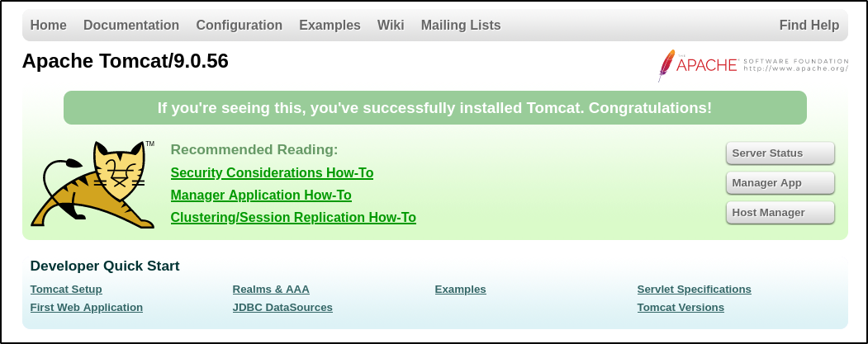Open the Tomcat Setup quick start link
Image resolution: width=868 pixels, height=344 pixels.
pos(66,290)
